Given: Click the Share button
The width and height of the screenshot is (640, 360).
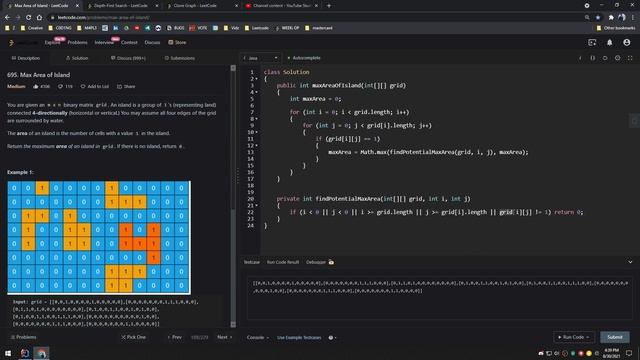Looking at the screenshot, I should [x=126, y=87].
